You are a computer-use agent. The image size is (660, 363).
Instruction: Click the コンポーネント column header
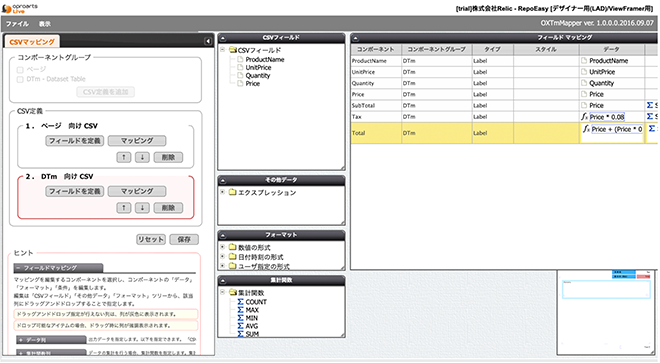376,49
